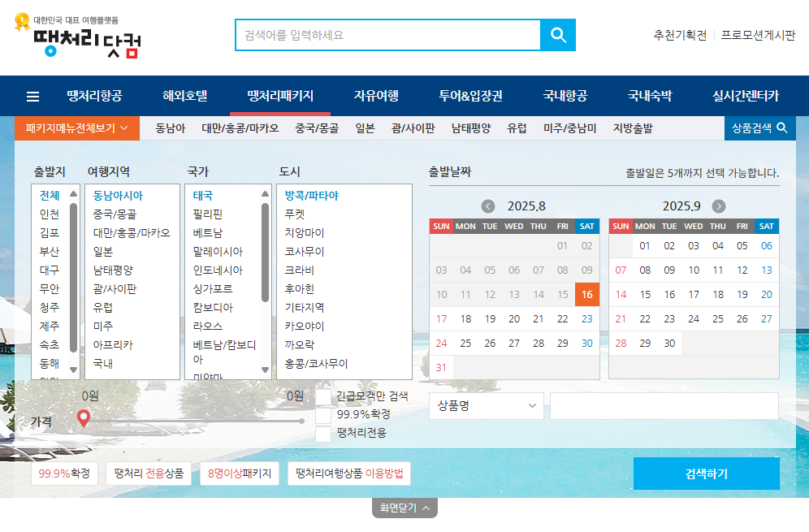This screenshot has height=532, width=809.
Task: Check the 땡처리전용 checkbox
Action: click(x=323, y=434)
